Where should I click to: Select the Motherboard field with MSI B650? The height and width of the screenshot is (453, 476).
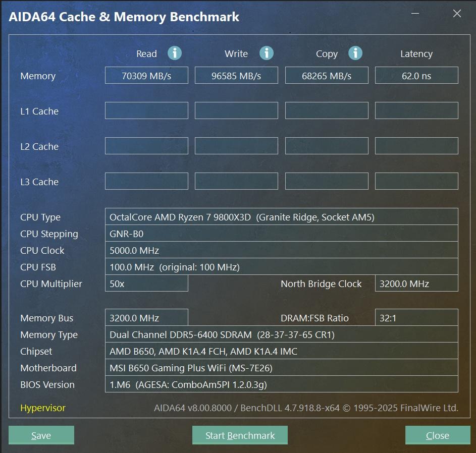pos(281,368)
